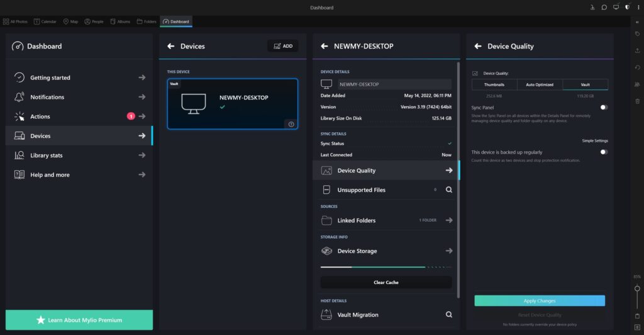Adjust the zoom slider at 85%

point(637,287)
